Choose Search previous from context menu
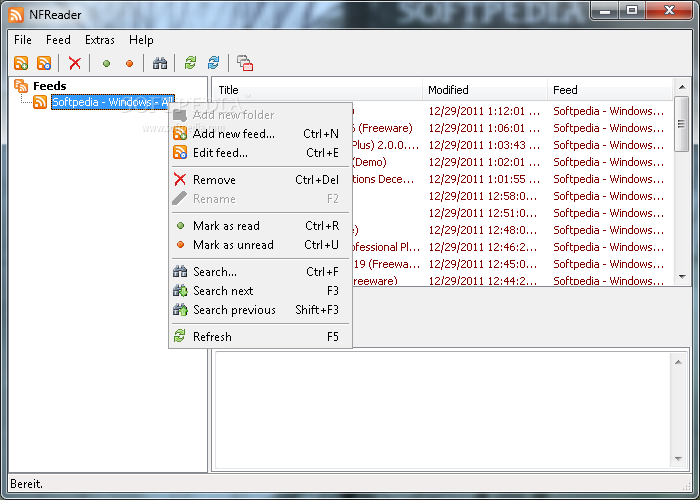The width and height of the screenshot is (700, 500). click(x=260, y=310)
